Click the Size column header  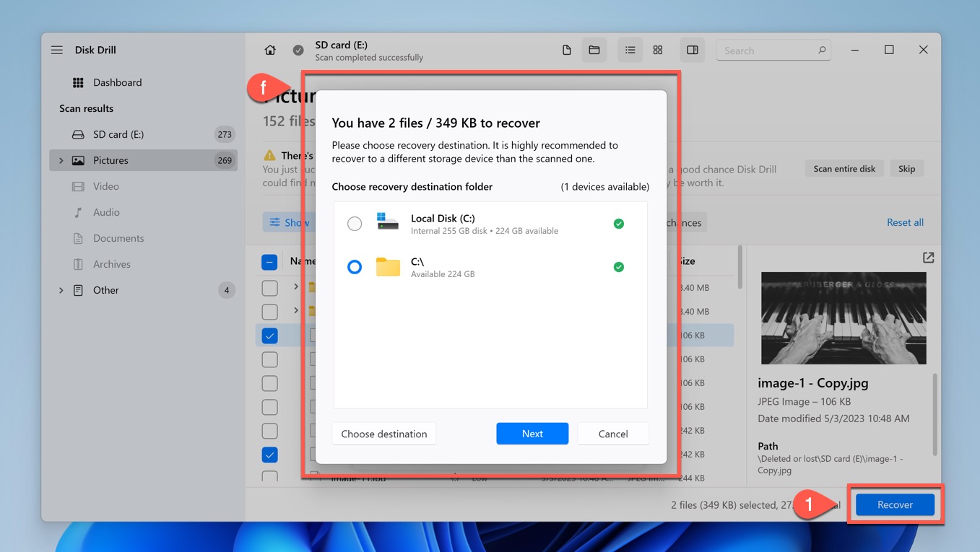point(687,261)
